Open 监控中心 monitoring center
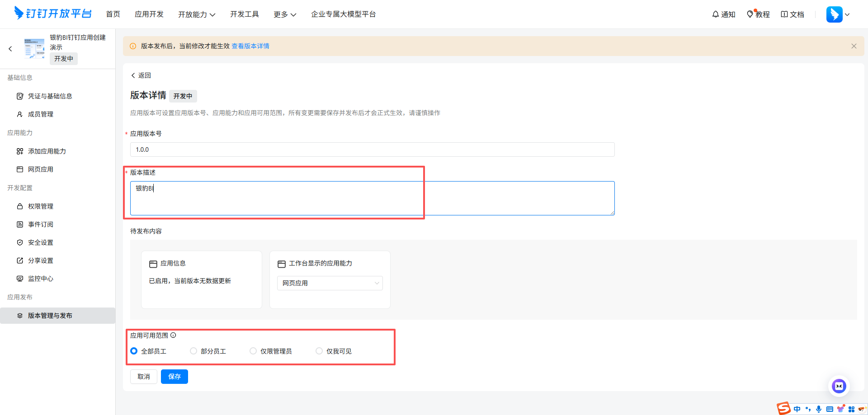 click(40, 278)
